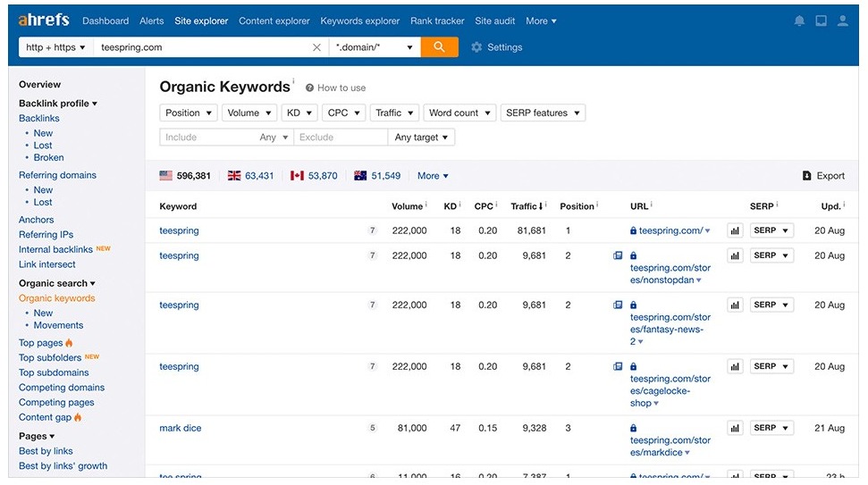Open Content explorer in the top menu
The width and height of the screenshot is (868, 485).
pyautogui.click(x=274, y=21)
